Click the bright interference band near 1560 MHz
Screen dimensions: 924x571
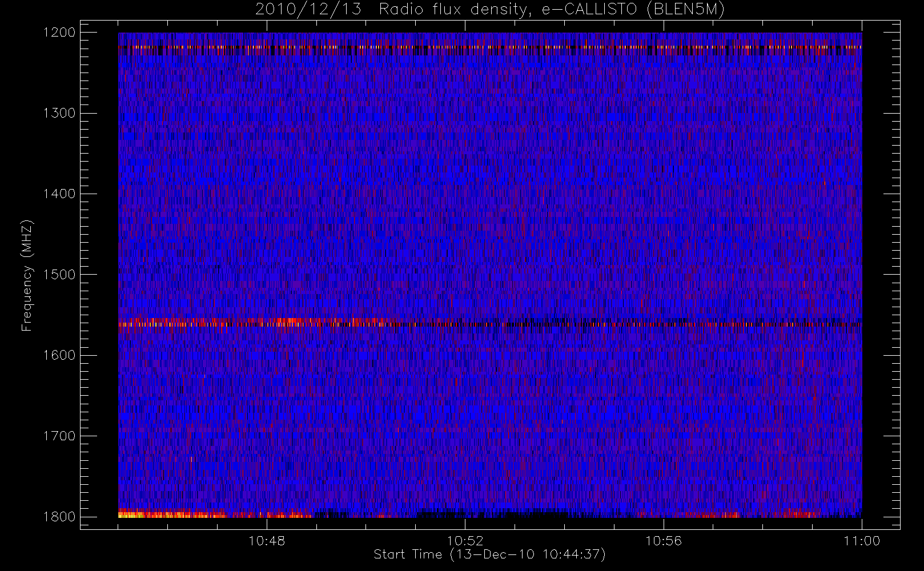(x=490, y=323)
